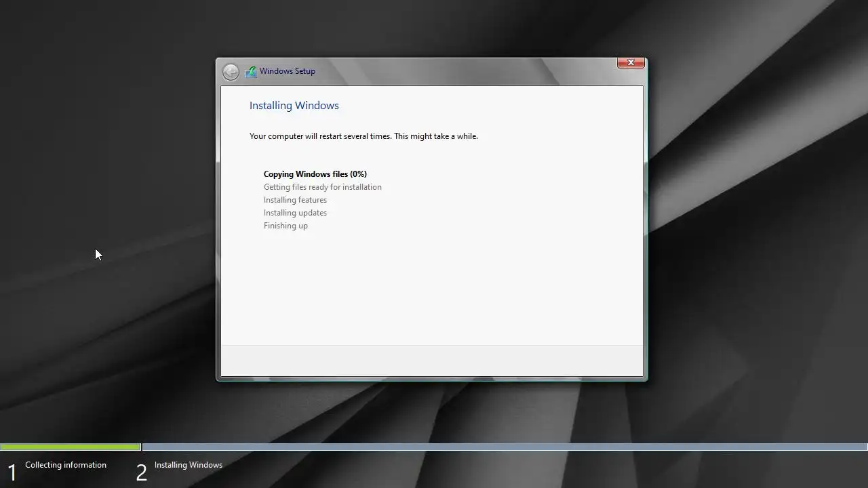Click the restart notice sentence
The height and width of the screenshot is (488, 868).
[363, 136]
